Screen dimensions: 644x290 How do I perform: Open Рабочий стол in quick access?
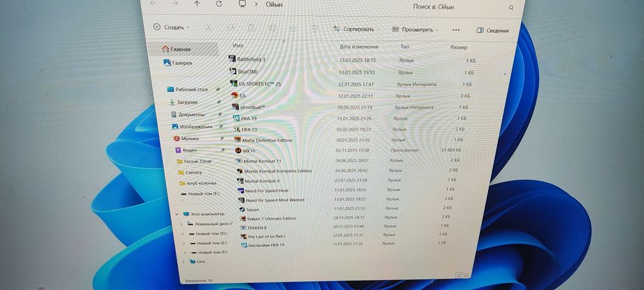[191, 89]
